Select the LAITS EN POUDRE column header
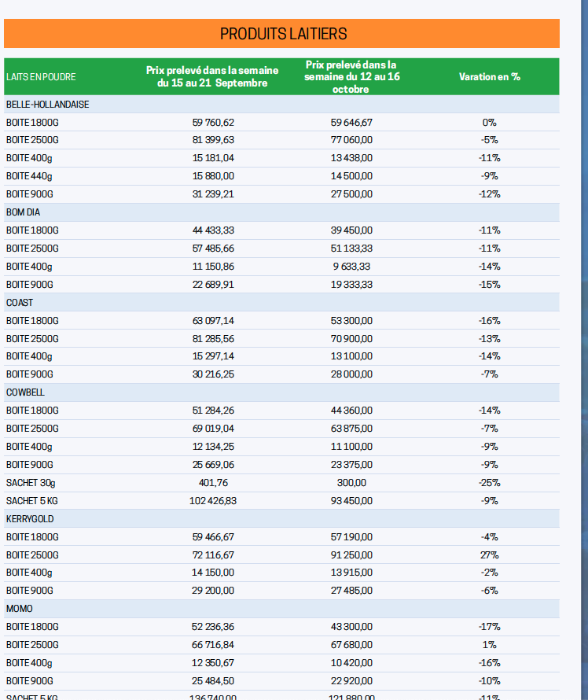Image resolution: width=588 pixels, height=700 pixels. tap(41, 77)
